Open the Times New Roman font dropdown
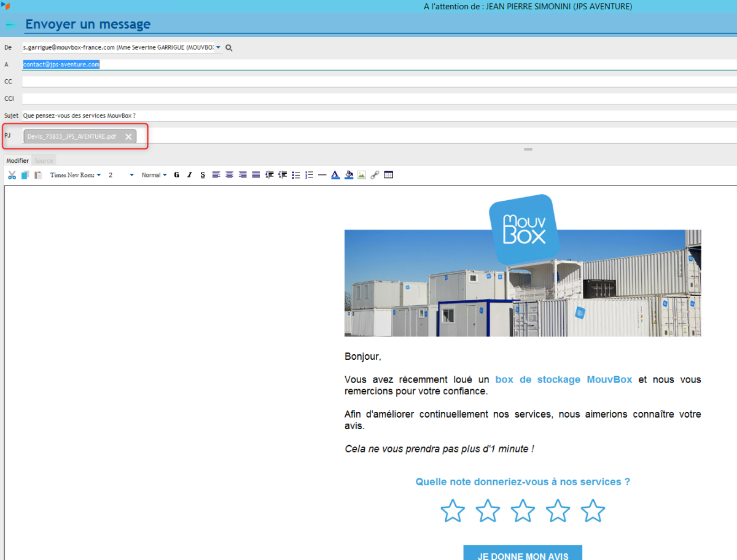737x560 pixels. pyautogui.click(x=76, y=175)
